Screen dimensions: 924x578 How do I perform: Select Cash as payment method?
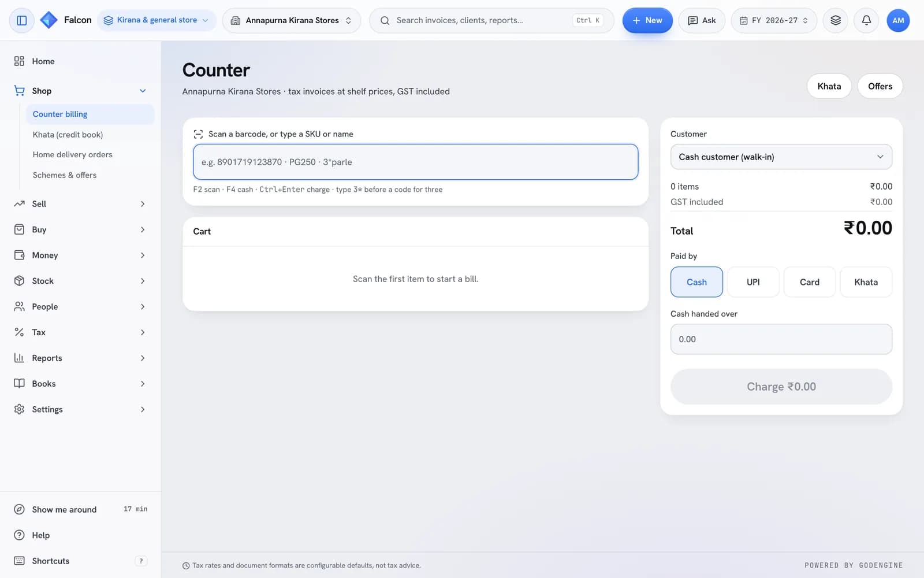click(x=696, y=282)
